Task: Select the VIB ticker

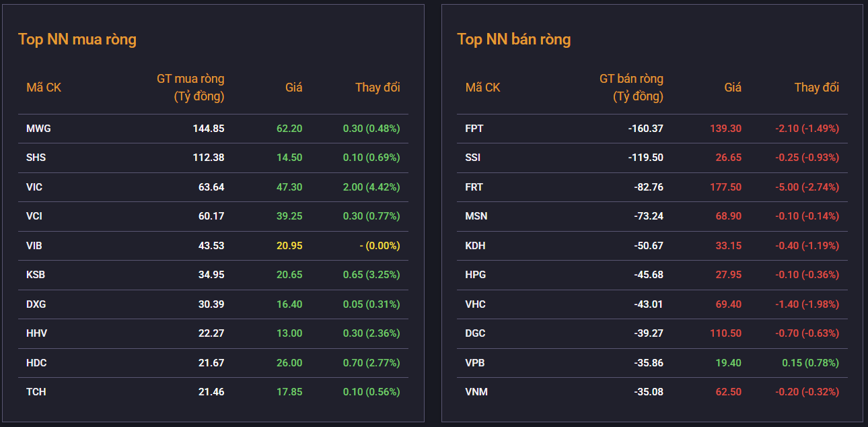Action: click(34, 246)
